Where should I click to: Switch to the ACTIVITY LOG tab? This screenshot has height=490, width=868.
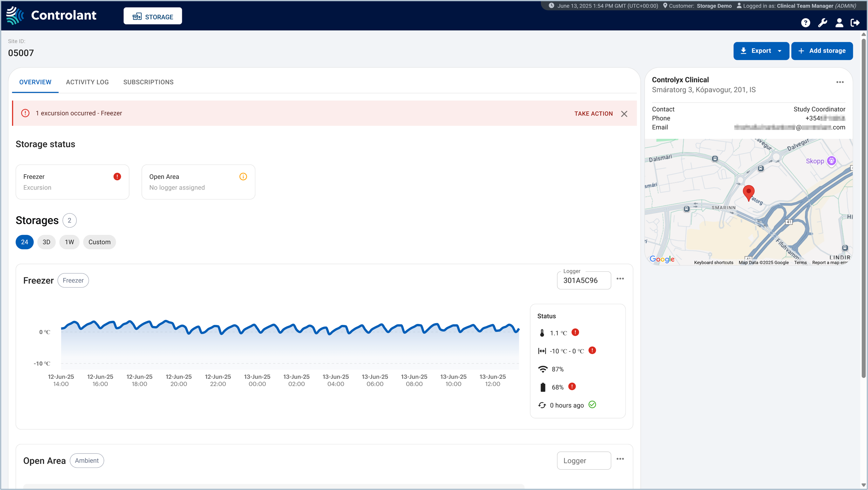pyautogui.click(x=87, y=82)
